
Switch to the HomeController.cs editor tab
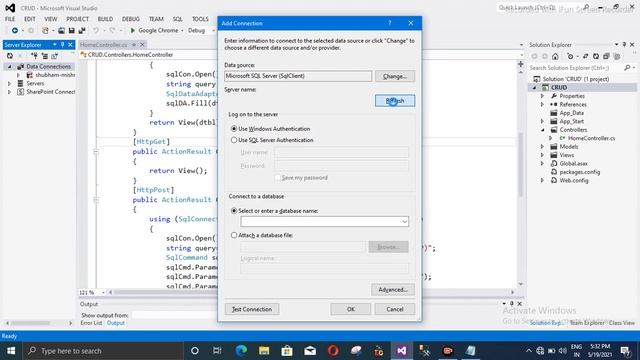(x=104, y=44)
